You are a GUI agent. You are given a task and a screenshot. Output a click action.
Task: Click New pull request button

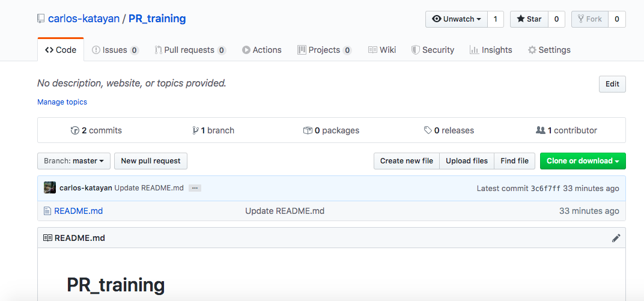point(151,161)
